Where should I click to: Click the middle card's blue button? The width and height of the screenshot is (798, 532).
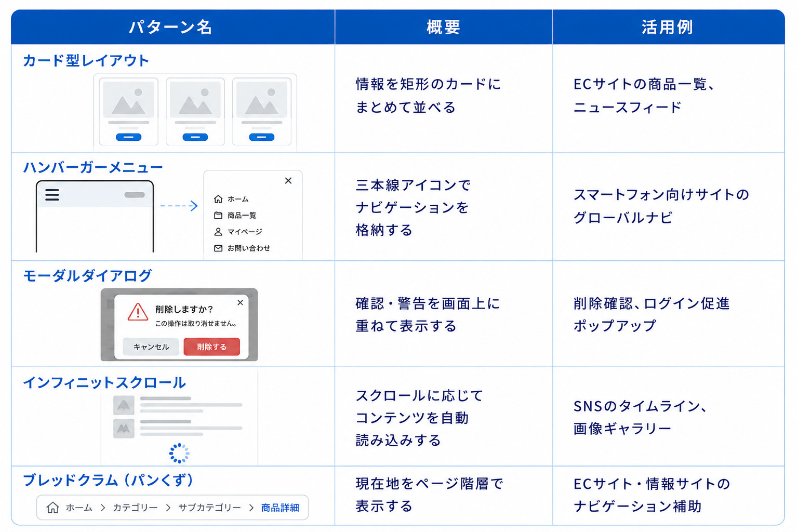point(195,137)
